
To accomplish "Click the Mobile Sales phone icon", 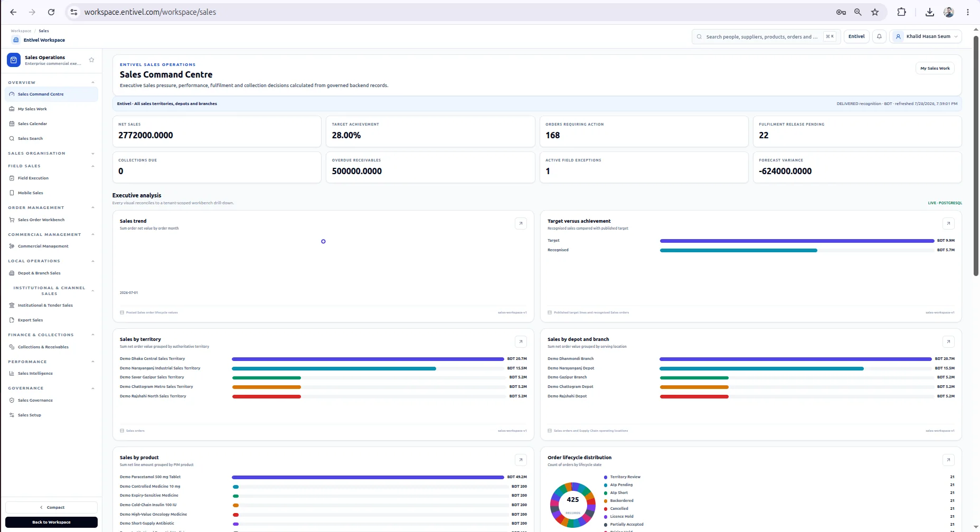I will (12, 193).
